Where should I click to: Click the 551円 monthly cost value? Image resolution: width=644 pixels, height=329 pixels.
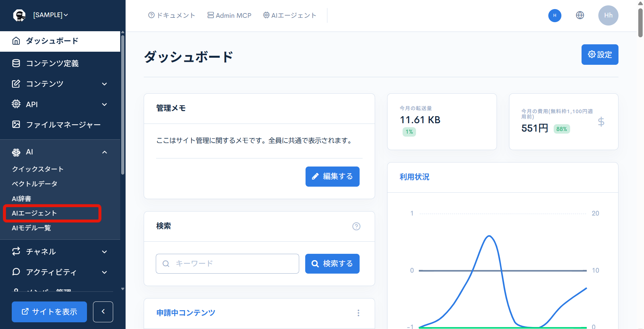coord(535,128)
